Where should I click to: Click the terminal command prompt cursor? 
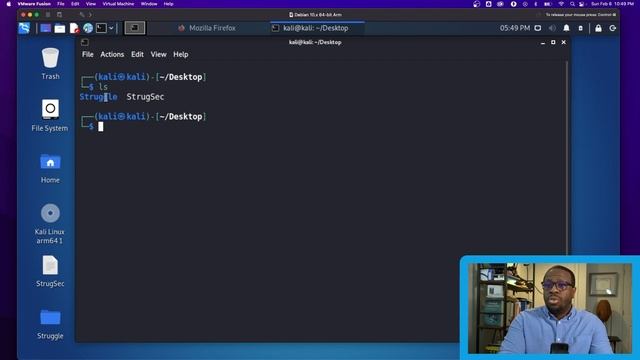pos(101,127)
